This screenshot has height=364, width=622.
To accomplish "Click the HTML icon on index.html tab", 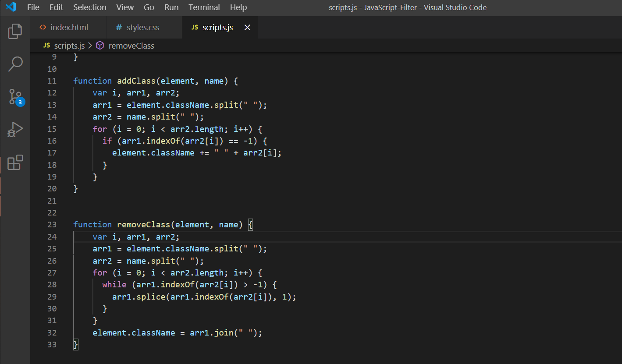I will click(43, 27).
